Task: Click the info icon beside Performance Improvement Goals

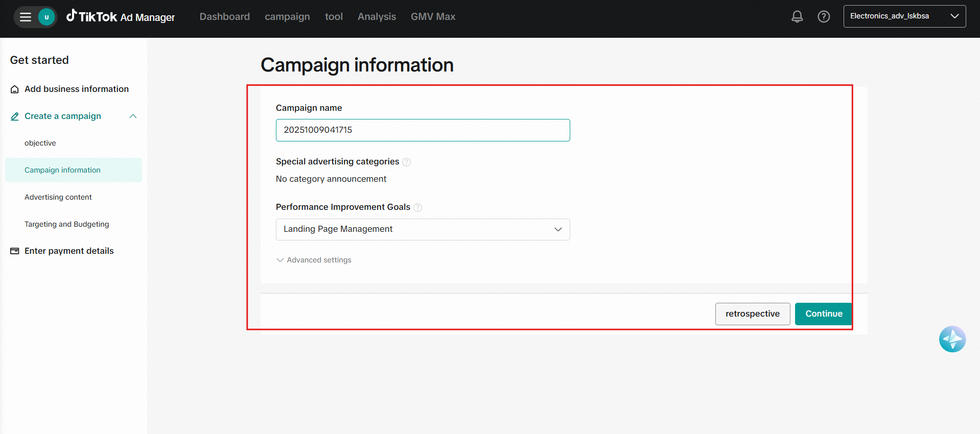Action: pyautogui.click(x=417, y=207)
